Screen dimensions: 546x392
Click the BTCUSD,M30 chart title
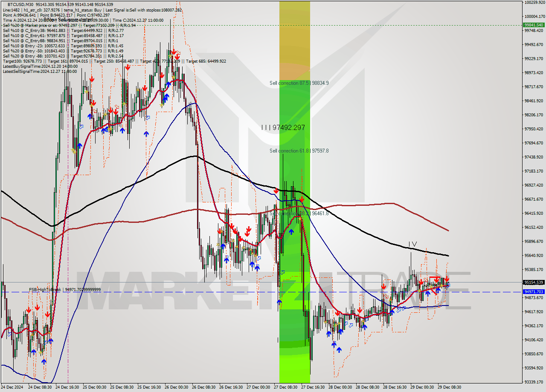(20, 4)
